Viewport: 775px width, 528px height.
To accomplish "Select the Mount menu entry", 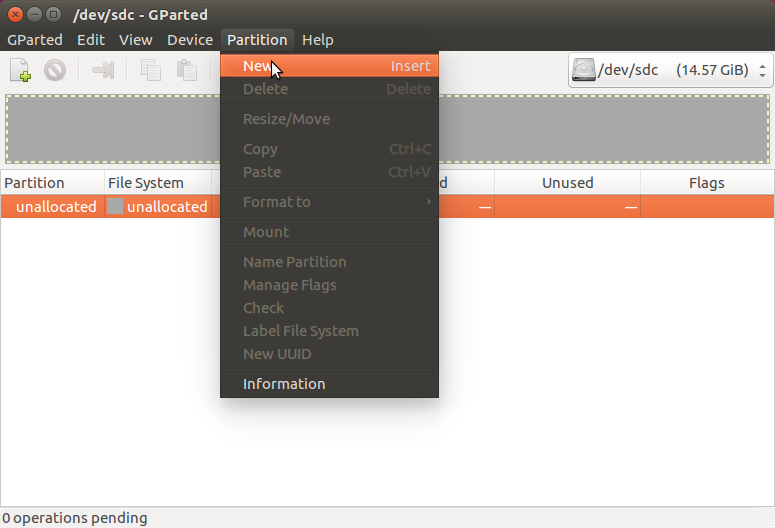I will [x=329, y=232].
